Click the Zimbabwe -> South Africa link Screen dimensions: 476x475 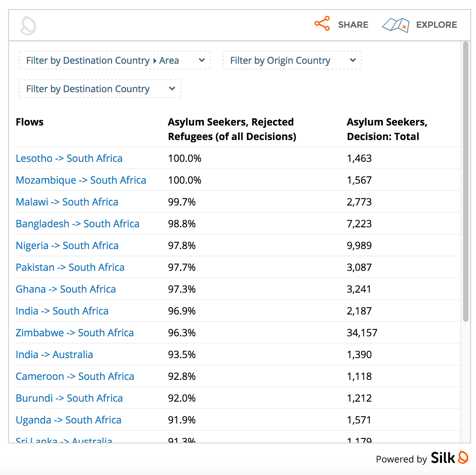[x=75, y=333]
